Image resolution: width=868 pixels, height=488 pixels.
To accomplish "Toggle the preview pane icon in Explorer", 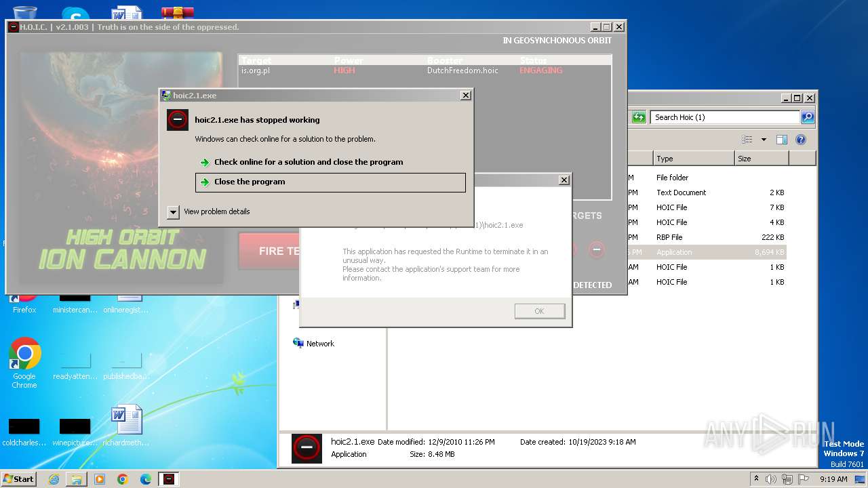I will 781,140.
